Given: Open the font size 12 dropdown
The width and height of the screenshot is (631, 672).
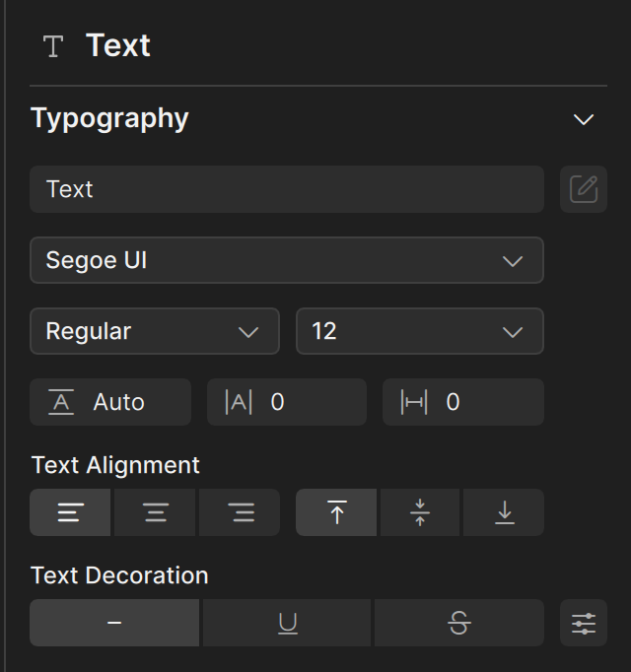Looking at the screenshot, I should 420,331.
